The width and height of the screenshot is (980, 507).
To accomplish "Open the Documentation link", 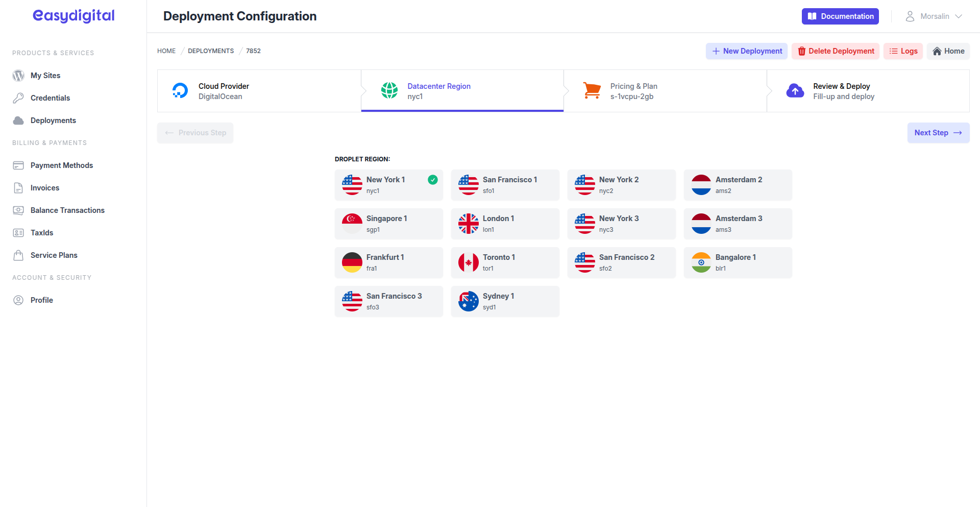I will click(840, 16).
